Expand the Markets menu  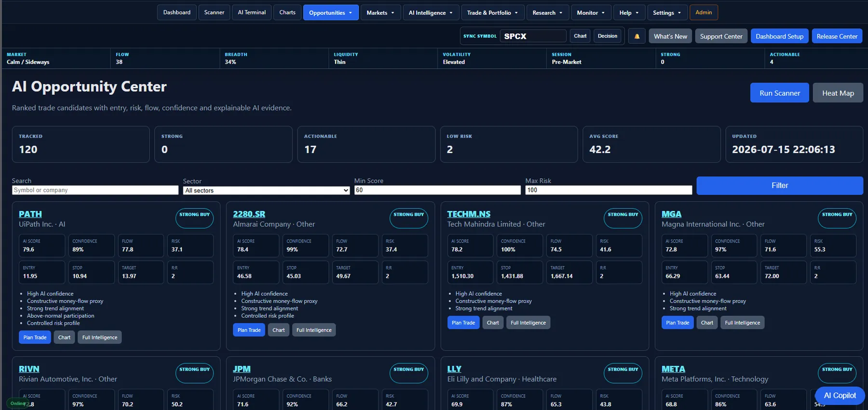[380, 13]
